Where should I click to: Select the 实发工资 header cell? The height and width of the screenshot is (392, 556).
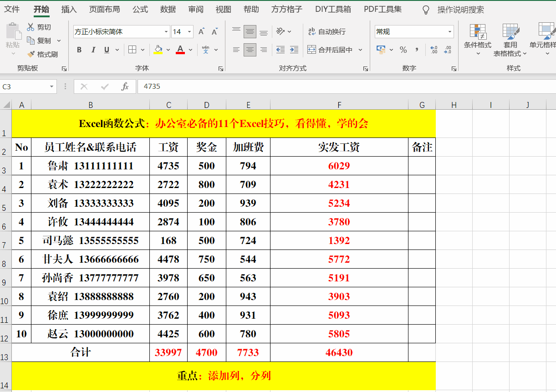pos(339,147)
